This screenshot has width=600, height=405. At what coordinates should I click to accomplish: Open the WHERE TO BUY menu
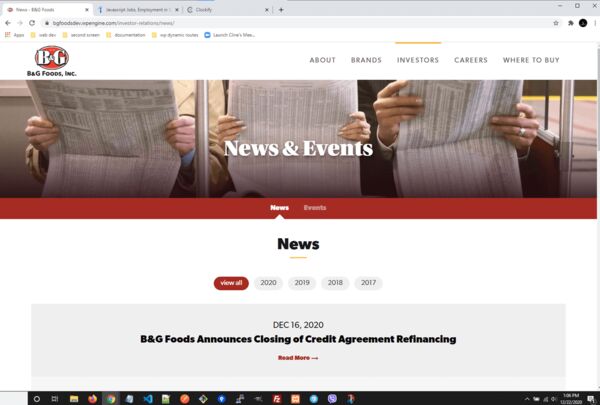[531, 60]
